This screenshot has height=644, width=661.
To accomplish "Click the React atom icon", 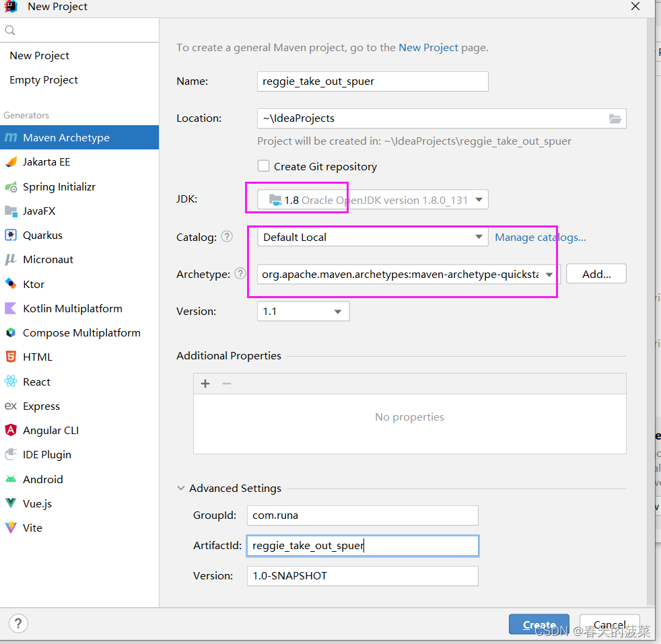I will point(11,382).
